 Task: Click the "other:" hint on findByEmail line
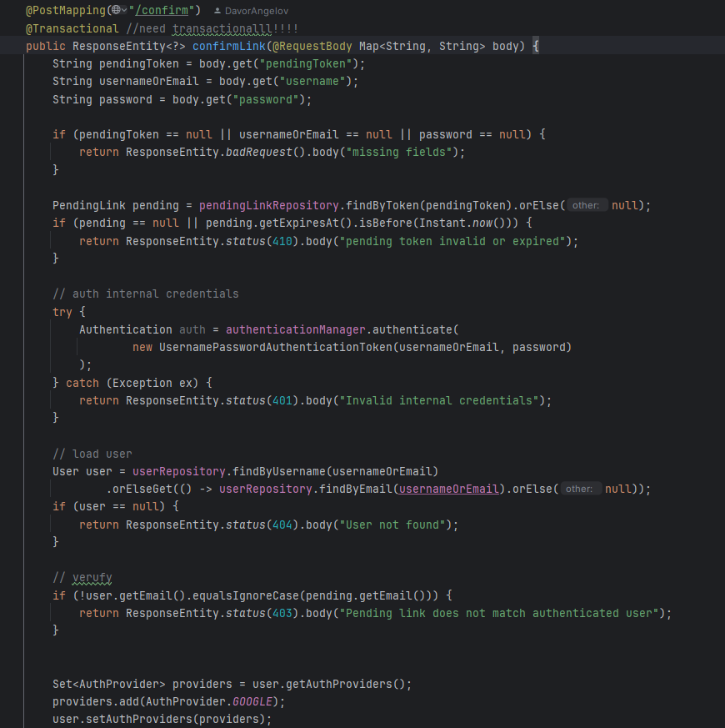(579, 489)
